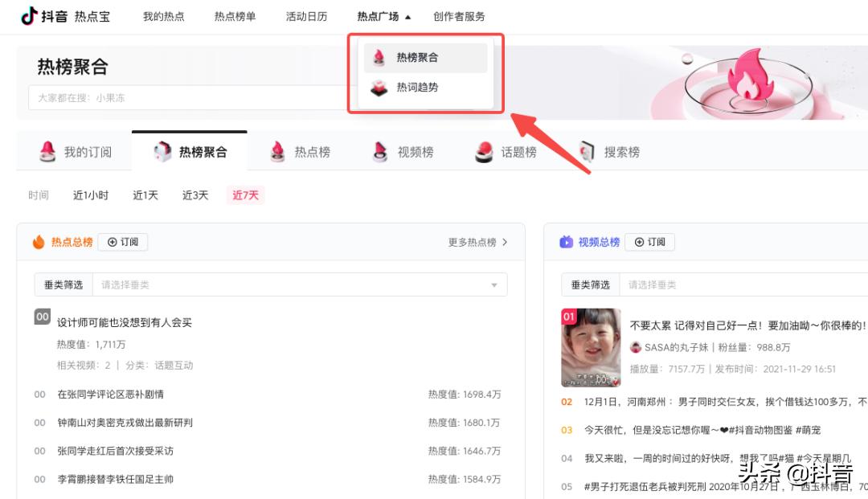Collapse the 热点广场 navigation dropdown

point(379,15)
